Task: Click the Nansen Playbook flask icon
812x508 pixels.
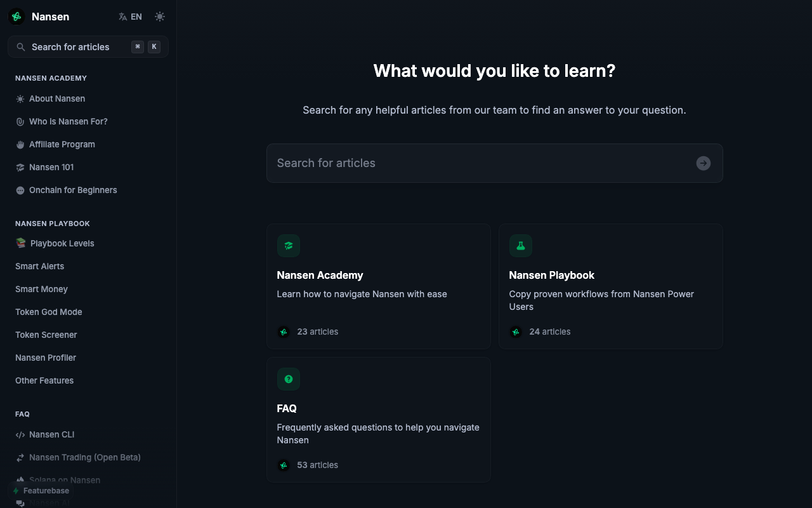Action: point(521,246)
